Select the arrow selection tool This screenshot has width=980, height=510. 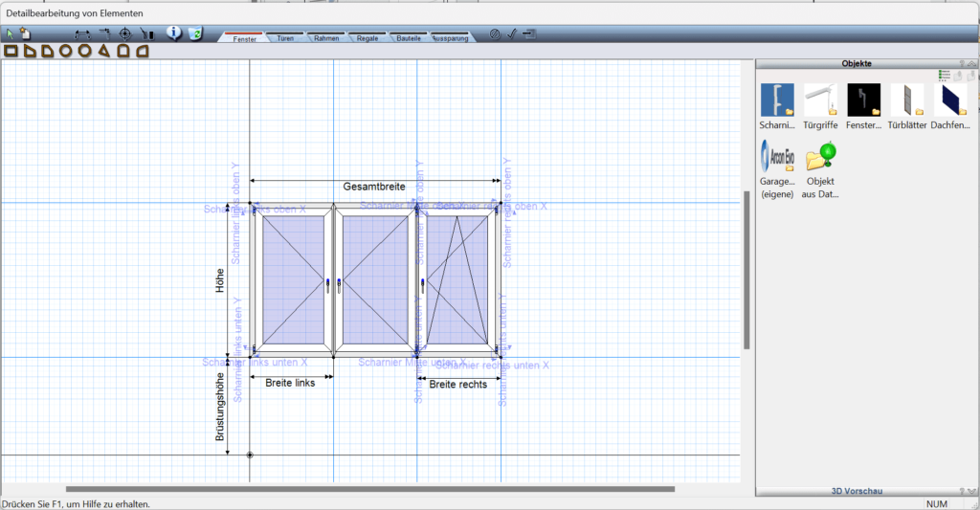point(11,33)
